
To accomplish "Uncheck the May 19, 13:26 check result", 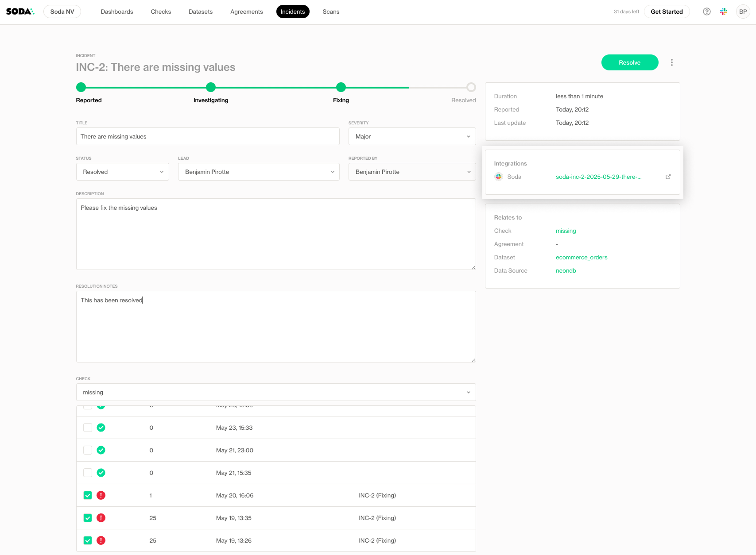I will click(x=88, y=540).
